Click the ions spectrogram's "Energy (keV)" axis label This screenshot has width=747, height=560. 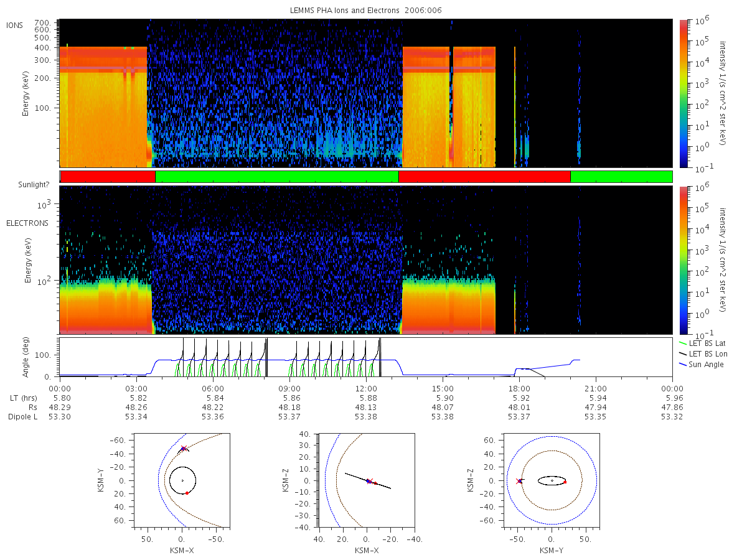click(26, 93)
